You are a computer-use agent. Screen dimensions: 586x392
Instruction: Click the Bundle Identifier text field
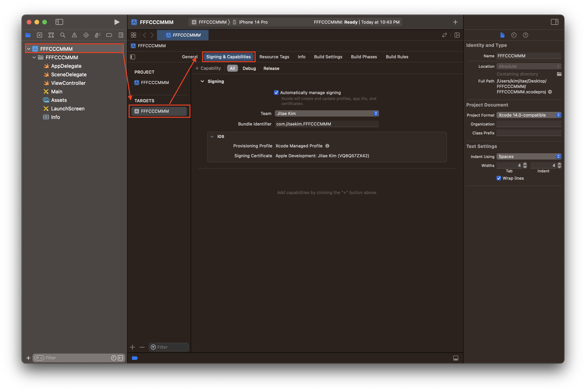pos(326,124)
